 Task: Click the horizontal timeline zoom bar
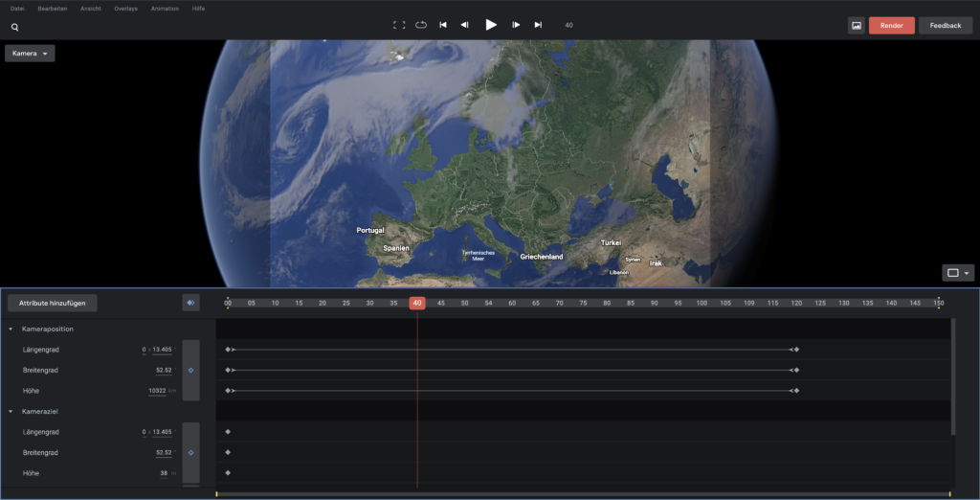click(583, 494)
